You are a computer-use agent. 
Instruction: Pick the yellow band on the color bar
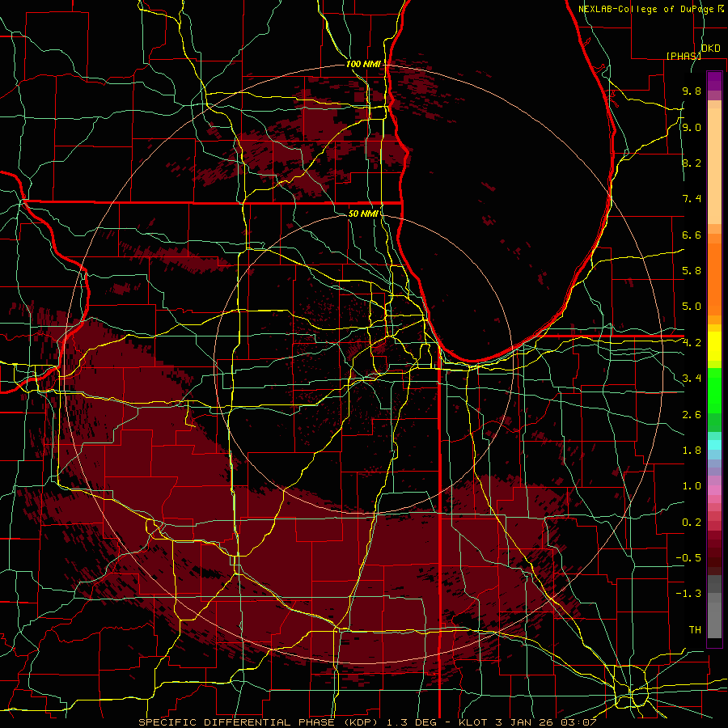(714, 346)
